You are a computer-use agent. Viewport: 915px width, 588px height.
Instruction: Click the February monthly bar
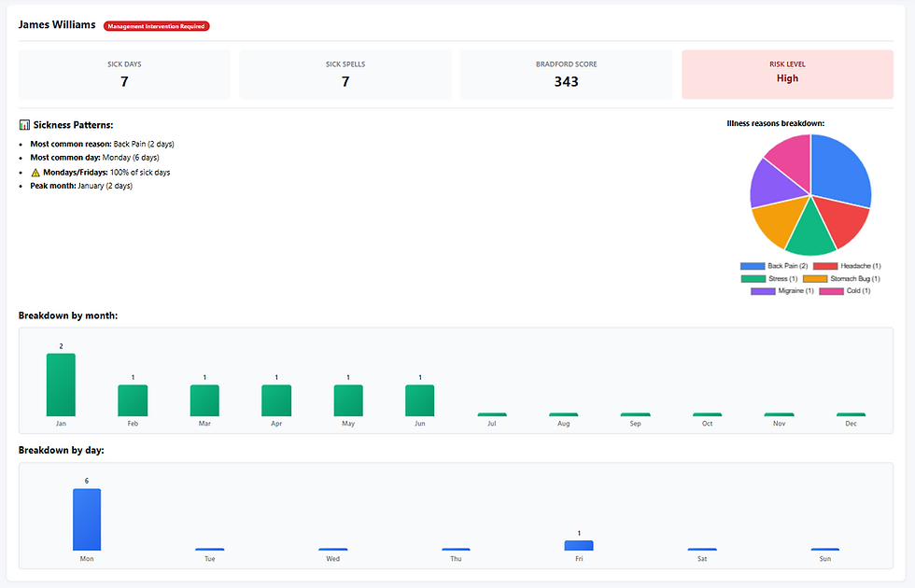pos(133,400)
